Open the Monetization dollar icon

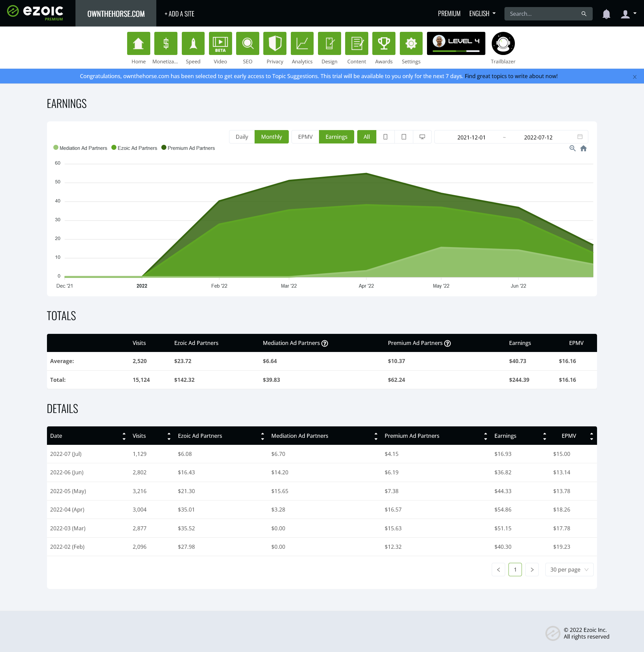165,43
